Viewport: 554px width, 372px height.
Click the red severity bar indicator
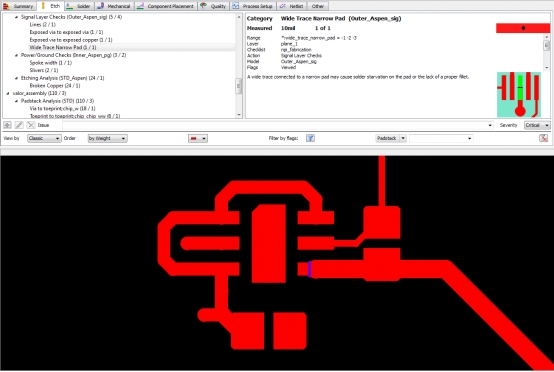pyautogui.click(x=523, y=28)
